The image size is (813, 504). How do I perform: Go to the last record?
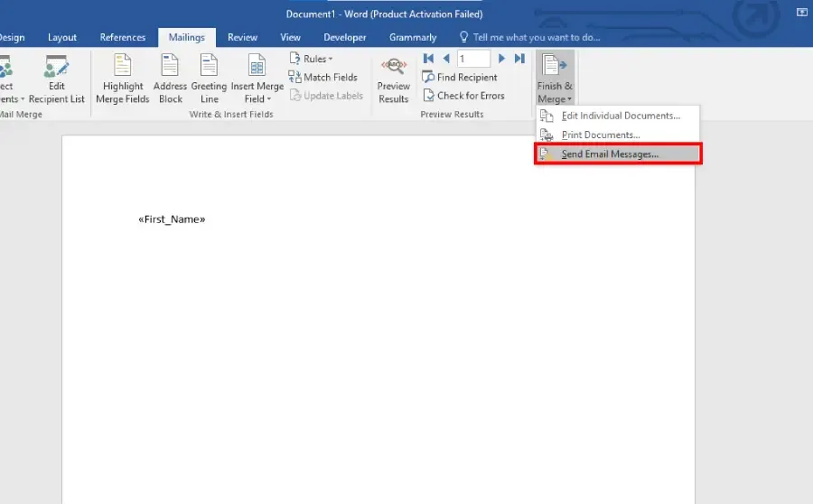519,59
